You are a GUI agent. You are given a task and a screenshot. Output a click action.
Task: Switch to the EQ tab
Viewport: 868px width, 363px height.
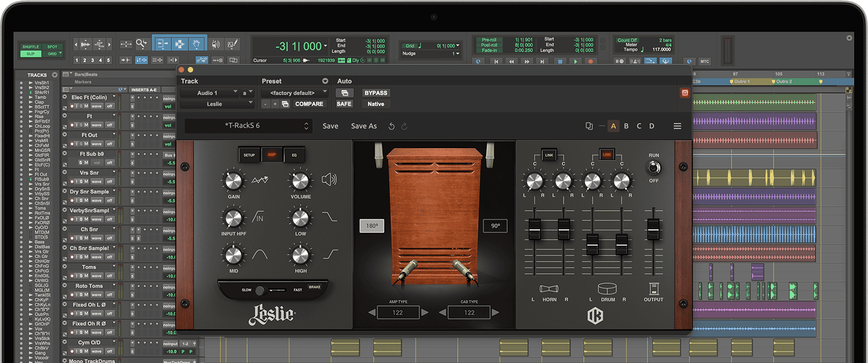tap(293, 155)
